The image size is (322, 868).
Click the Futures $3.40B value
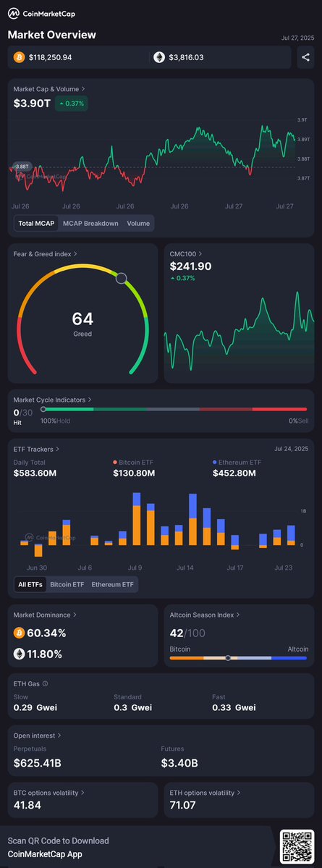coord(179,763)
